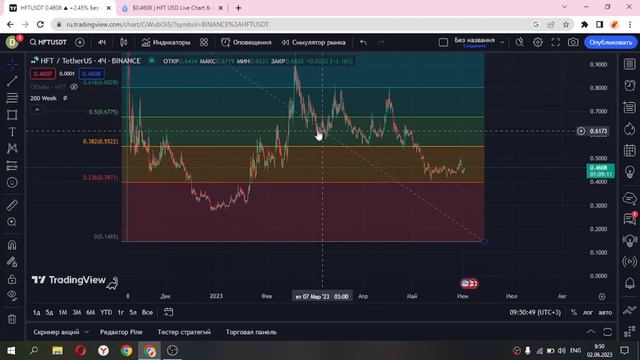Image resolution: width=640 pixels, height=360 pixels.
Task: Select the geometric shapes rectangle tool
Action: pyautogui.click(x=12, y=115)
